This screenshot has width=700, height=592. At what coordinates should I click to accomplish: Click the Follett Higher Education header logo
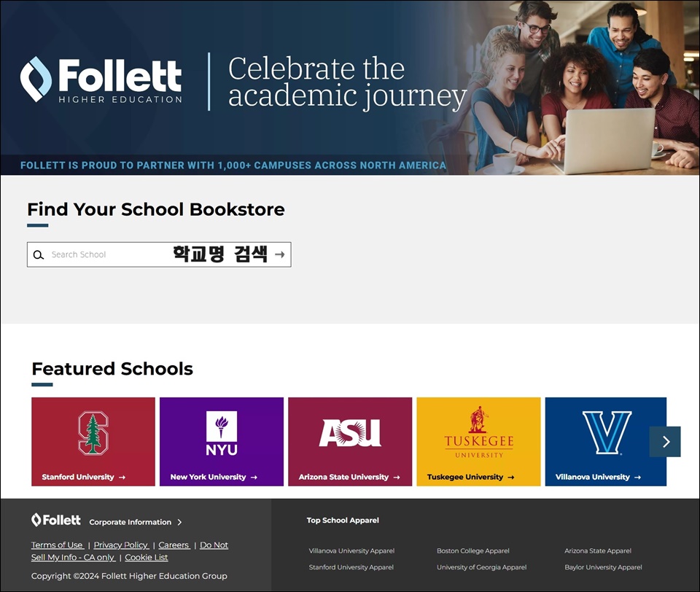click(x=101, y=79)
